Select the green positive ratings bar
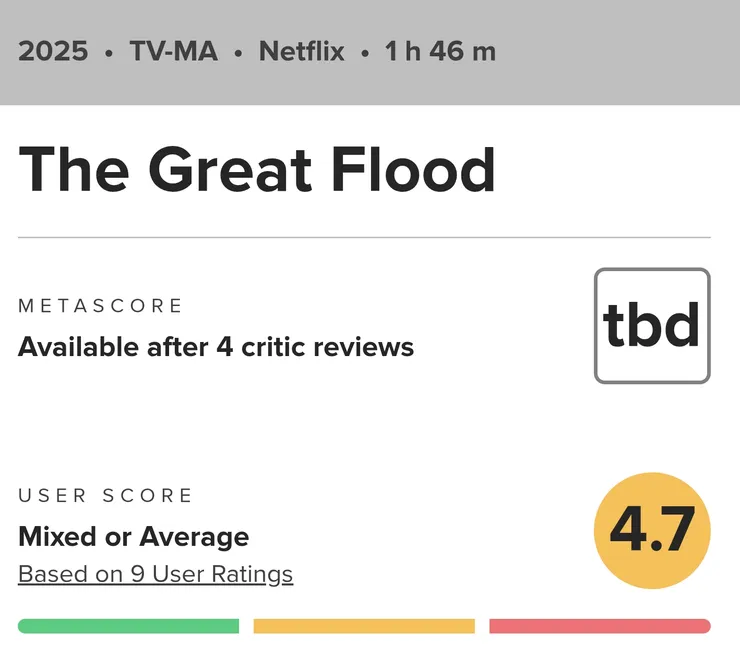Image resolution: width=740 pixels, height=659 pixels. pyautogui.click(x=128, y=626)
